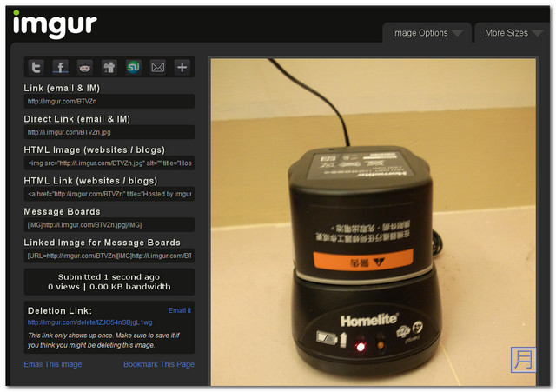This screenshot has width=556, height=392.
Task: Share image on Digg
Action: pos(109,67)
